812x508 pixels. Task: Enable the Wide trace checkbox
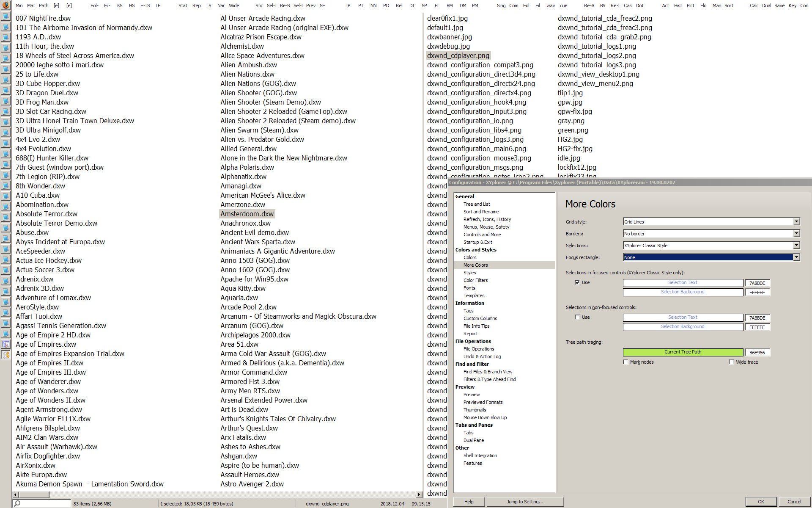coord(731,362)
